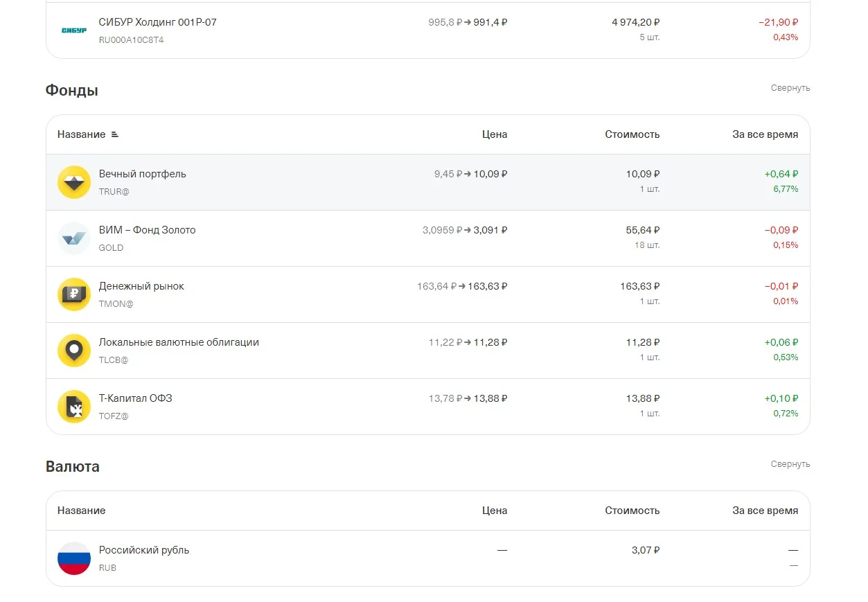The image size is (868, 602).
Task: Click price 163,64 ₽ → 163,63 ₽
Action: pyautogui.click(x=462, y=286)
